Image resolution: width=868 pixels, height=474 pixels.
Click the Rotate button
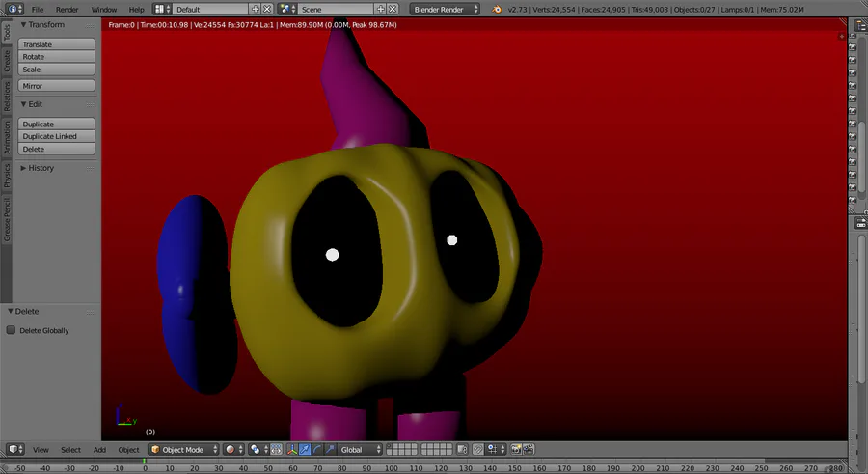point(57,57)
